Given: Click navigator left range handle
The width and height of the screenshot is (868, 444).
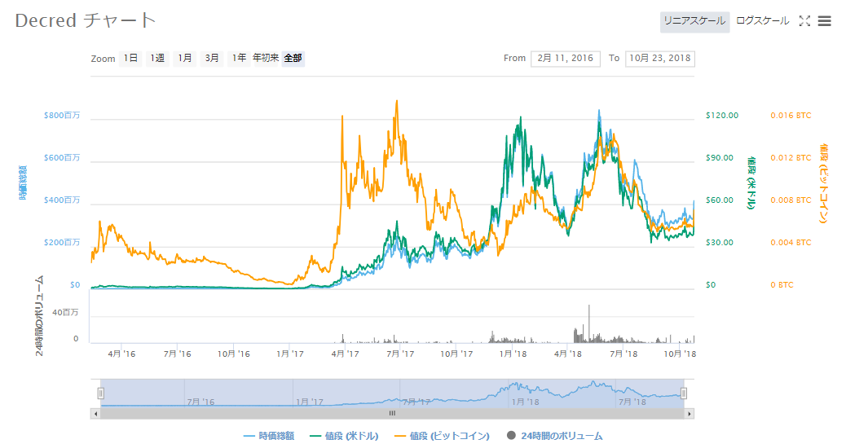Looking at the screenshot, I should point(101,393).
